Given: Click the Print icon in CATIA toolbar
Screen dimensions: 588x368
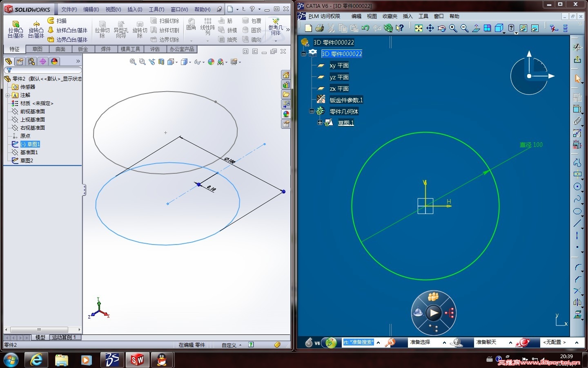Looking at the screenshot, I should click(320, 28).
